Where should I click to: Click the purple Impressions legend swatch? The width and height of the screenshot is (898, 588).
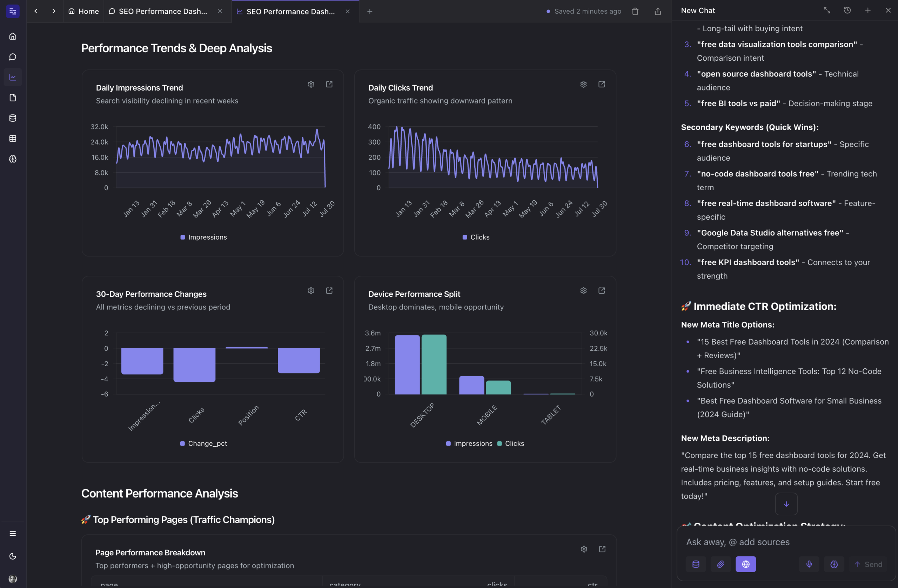click(182, 237)
